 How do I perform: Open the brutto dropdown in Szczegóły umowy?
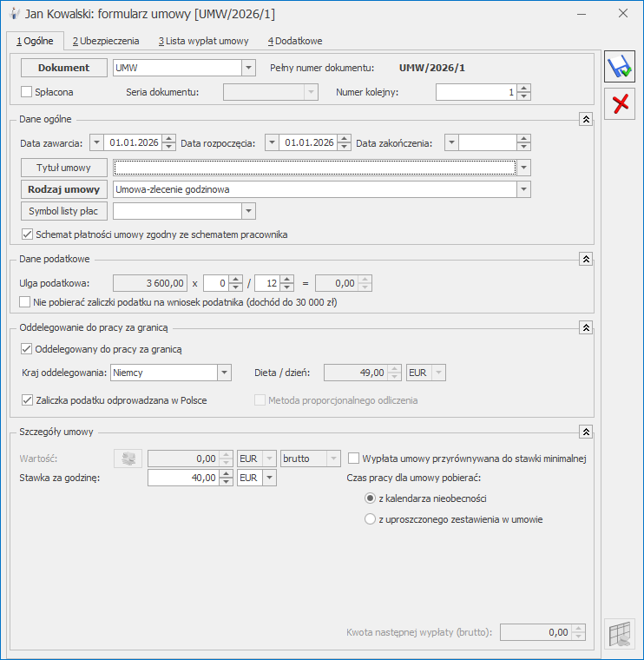point(333,459)
